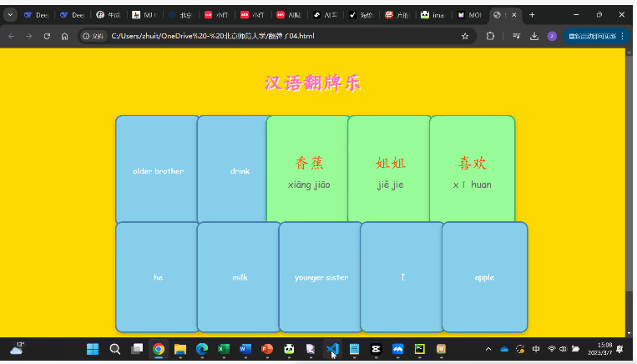The image size is (637, 364).
Task: Launch Excel from the taskbar
Action: pyautogui.click(x=224, y=349)
